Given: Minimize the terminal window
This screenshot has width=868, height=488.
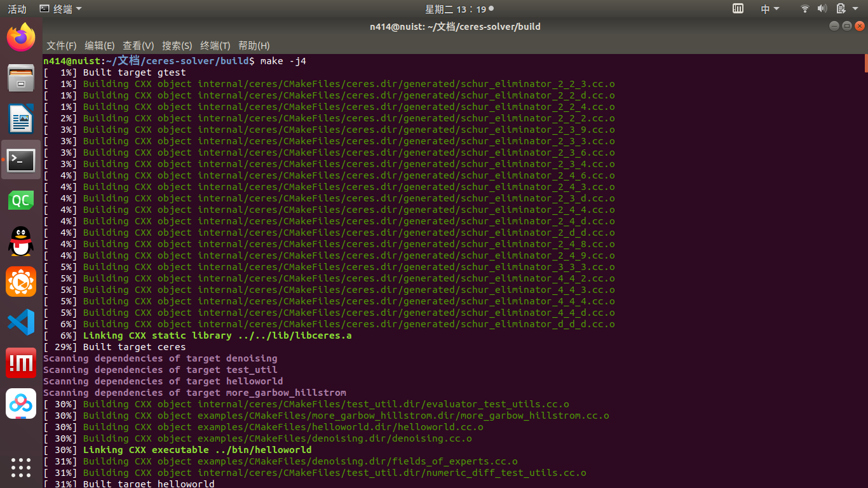Looking at the screenshot, I should [x=834, y=26].
